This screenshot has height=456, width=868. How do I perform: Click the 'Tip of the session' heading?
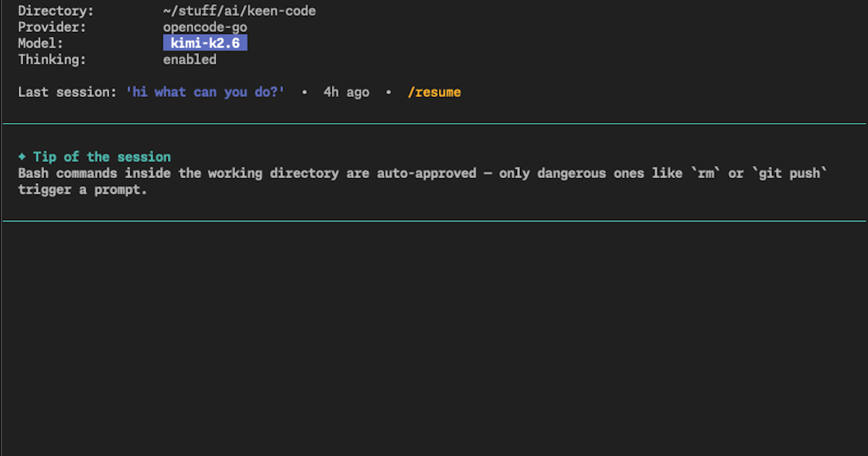point(102,157)
